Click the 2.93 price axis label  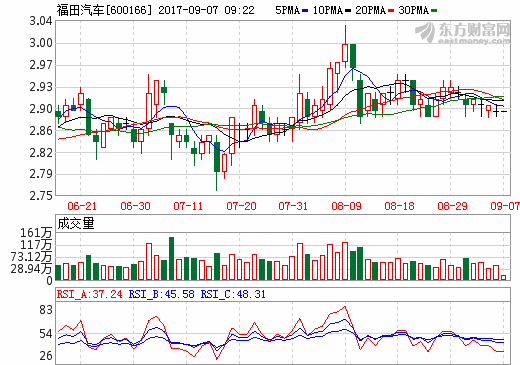click(x=41, y=87)
